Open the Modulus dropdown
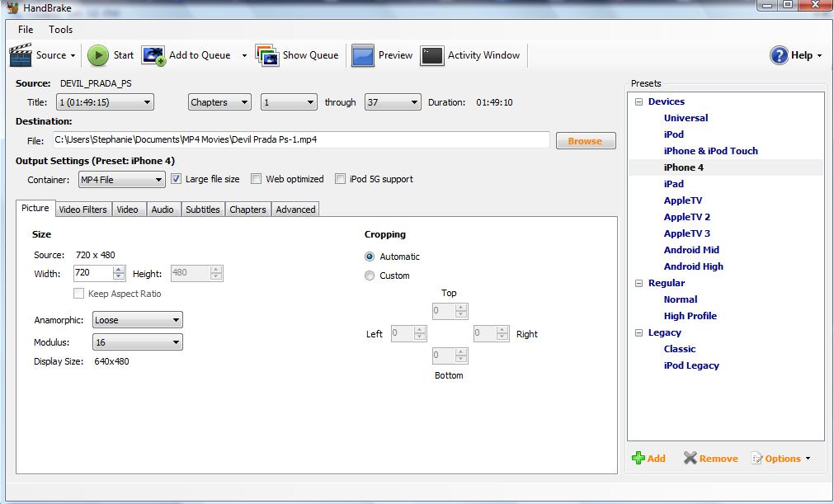 [137, 342]
